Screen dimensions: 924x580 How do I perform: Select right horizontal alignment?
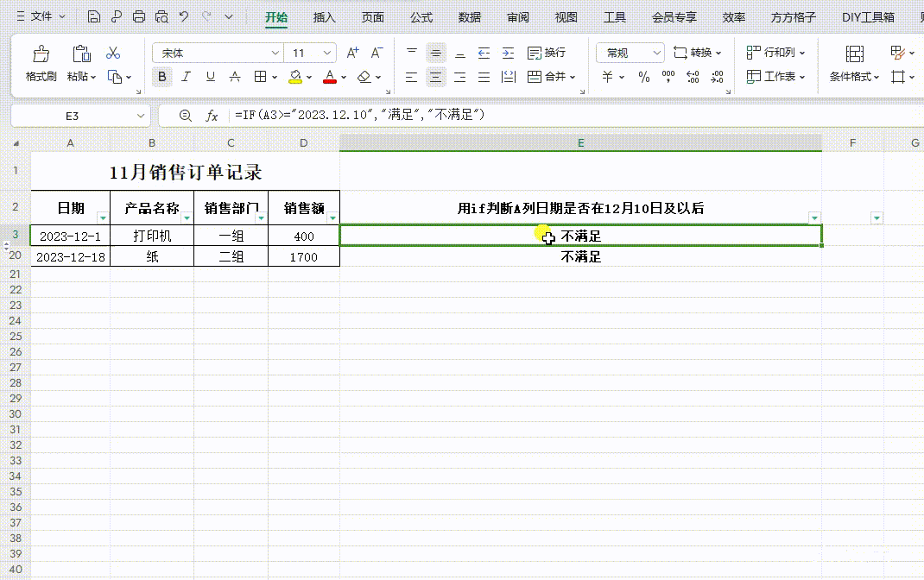coord(460,77)
